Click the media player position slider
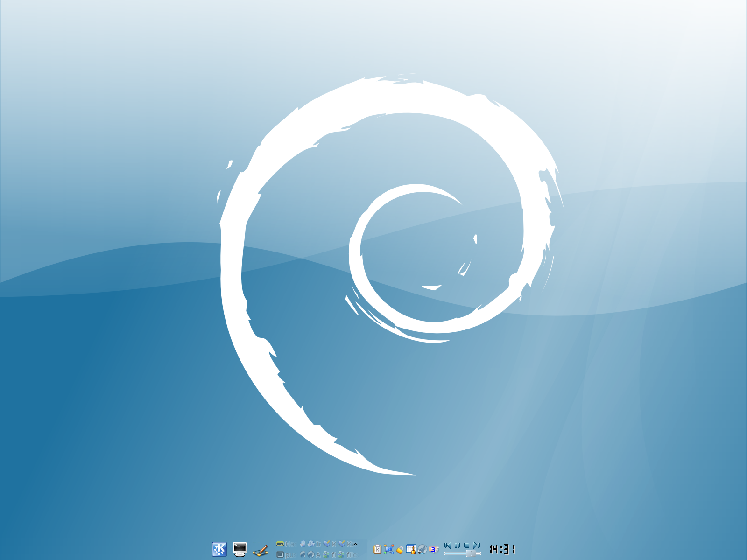Viewport: 747px width, 560px height. click(463, 553)
